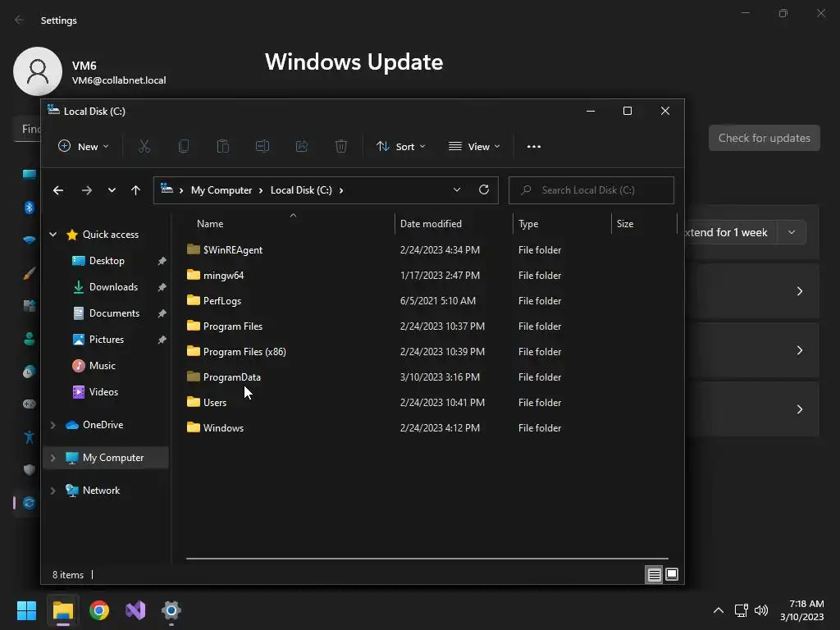Click the Paste clipboard icon

223,146
